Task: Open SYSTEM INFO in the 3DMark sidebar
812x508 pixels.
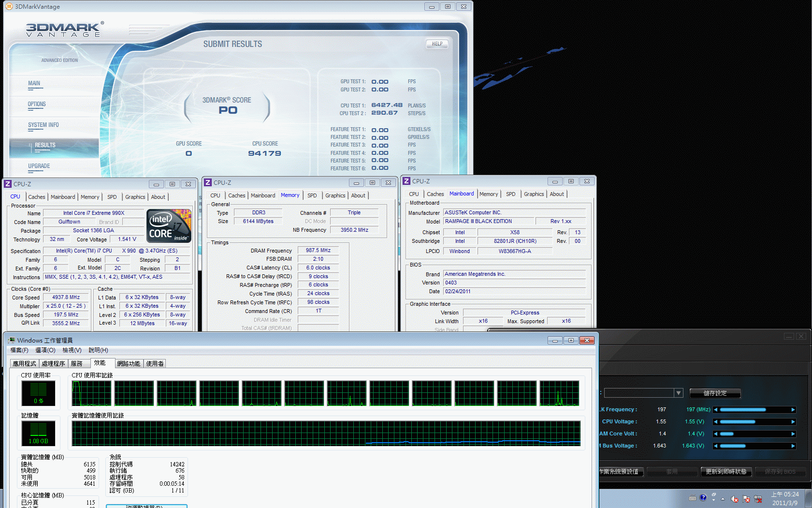Action: pos(43,125)
